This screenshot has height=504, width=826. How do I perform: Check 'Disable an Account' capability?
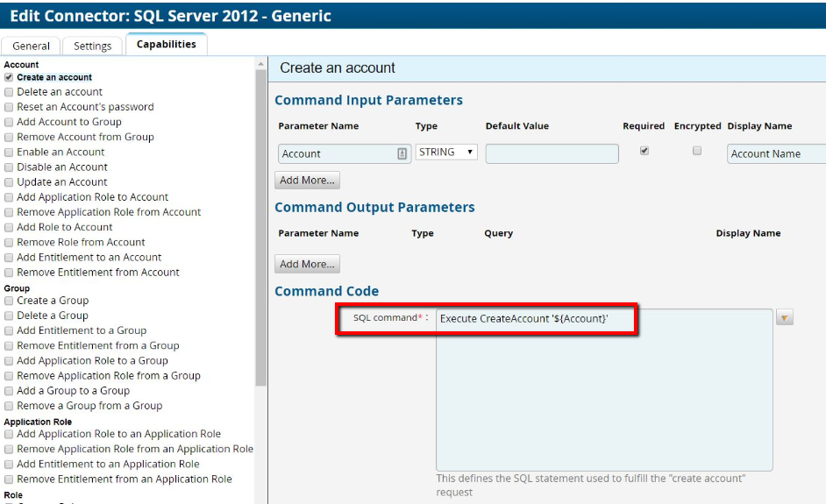coord(9,167)
